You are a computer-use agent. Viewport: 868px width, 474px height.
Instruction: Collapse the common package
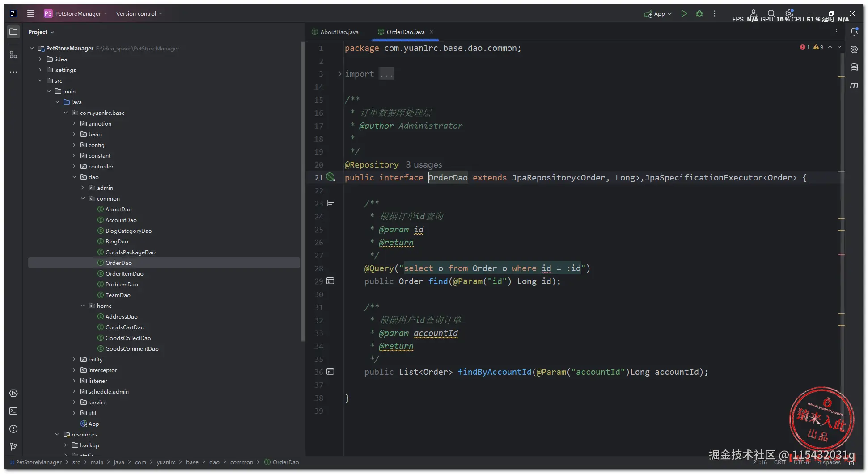pyautogui.click(x=83, y=198)
